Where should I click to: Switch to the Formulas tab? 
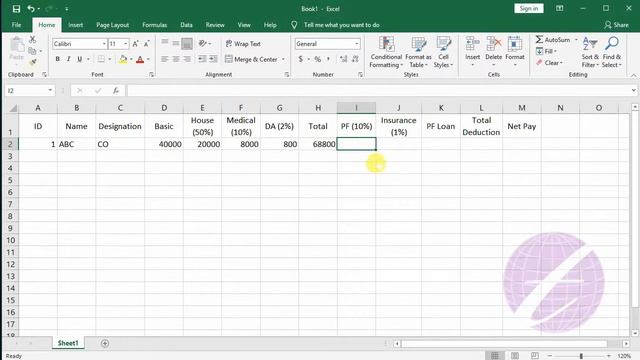[x=154, y=25]
